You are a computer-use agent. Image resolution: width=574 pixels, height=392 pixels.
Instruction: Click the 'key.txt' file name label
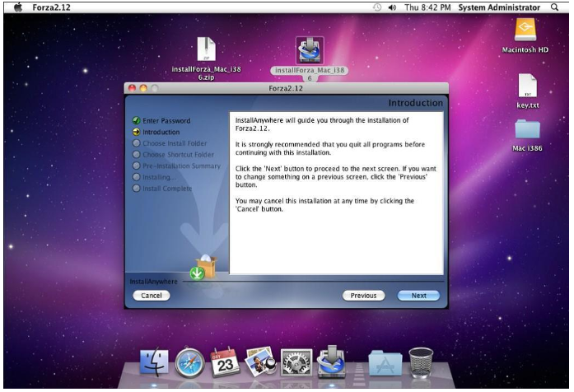pos(528,105)
